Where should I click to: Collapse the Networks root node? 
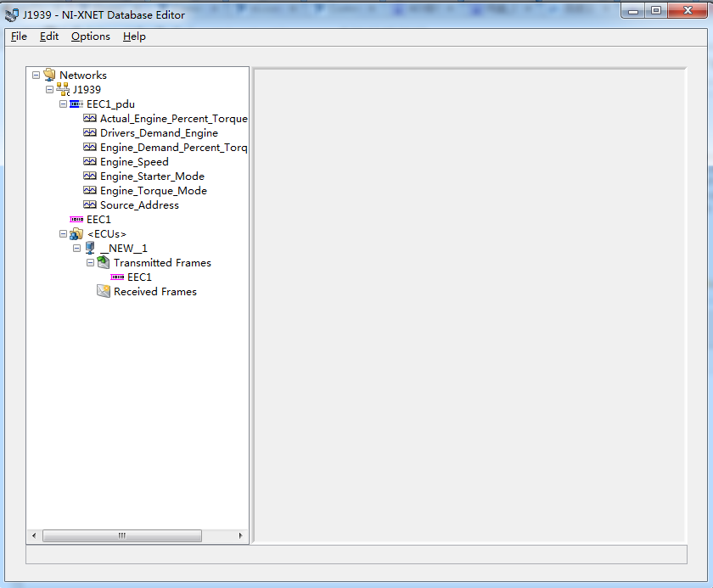36,75
